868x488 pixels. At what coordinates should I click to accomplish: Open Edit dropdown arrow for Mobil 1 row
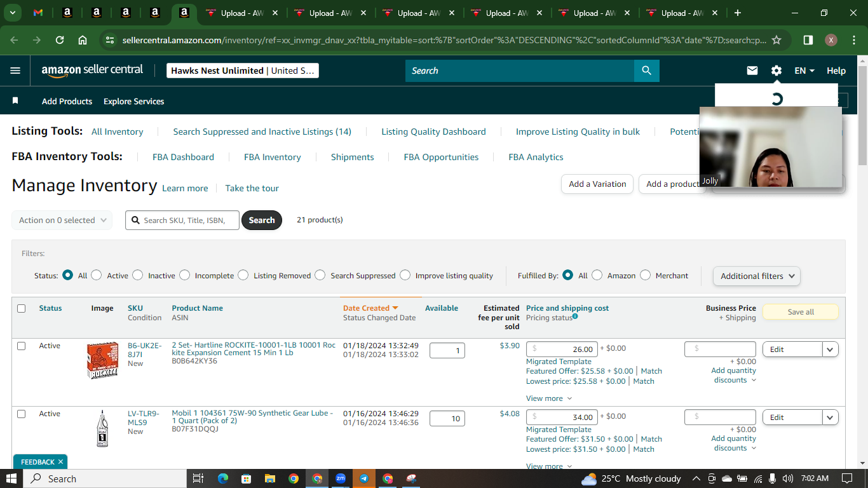pos(831,417)
